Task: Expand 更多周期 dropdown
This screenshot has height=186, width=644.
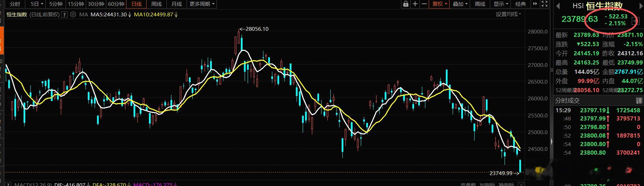Action: (202, 4)
